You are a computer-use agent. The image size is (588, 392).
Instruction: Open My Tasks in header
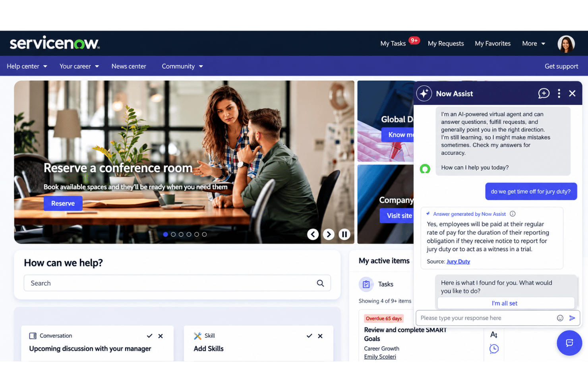(393, 44)
